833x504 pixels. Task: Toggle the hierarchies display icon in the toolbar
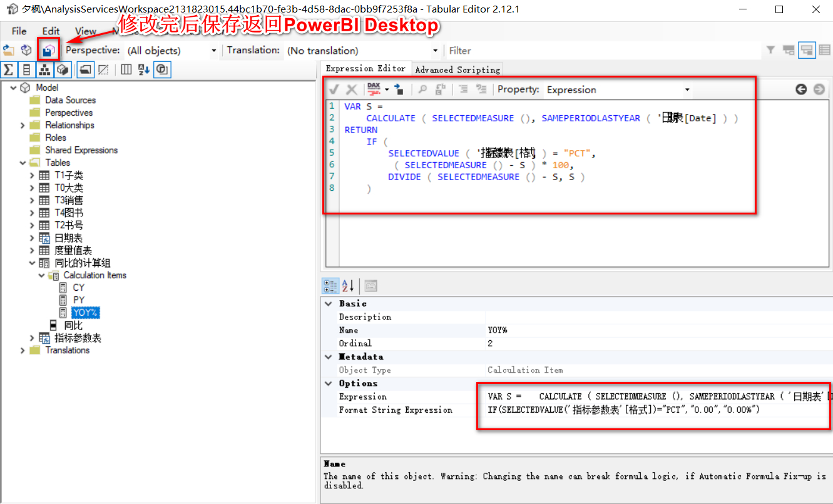pos(44,69)
